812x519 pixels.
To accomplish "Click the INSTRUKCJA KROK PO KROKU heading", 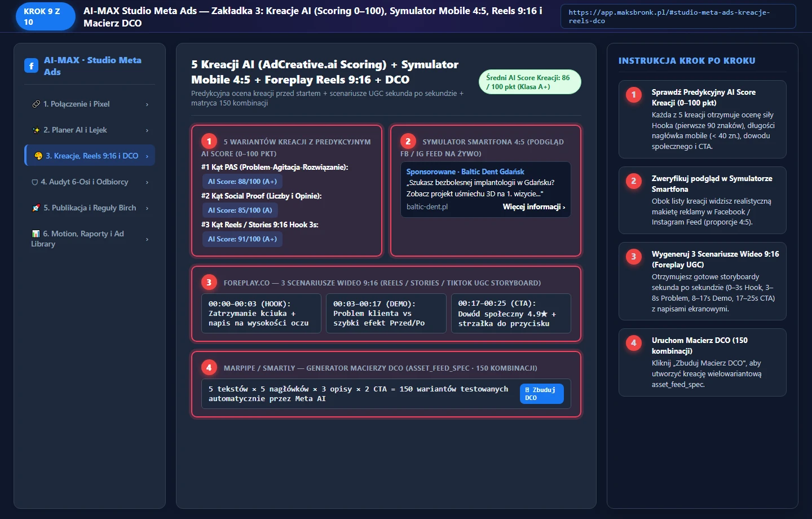I will (x=687, y=61).
